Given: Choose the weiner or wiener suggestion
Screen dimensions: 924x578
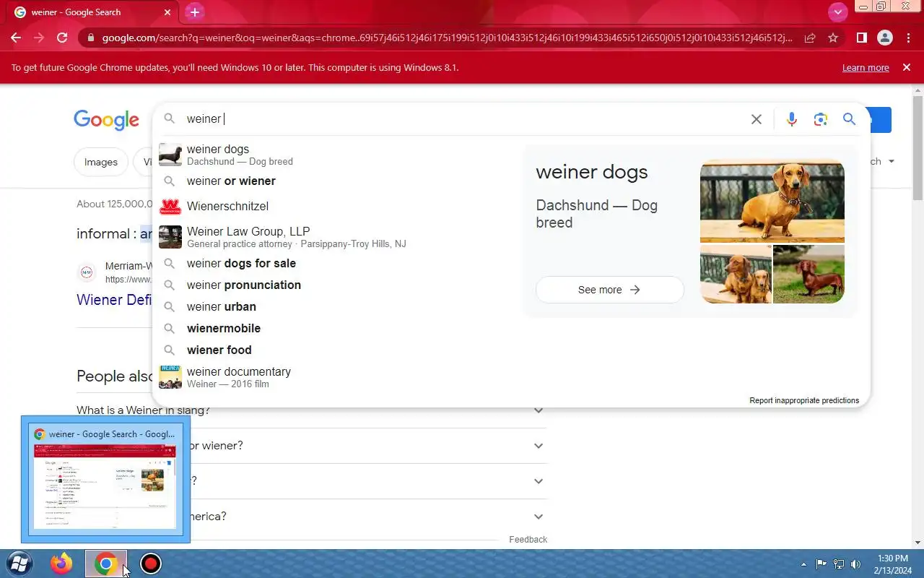Looking at the screenshot, I should click(336, 181).
